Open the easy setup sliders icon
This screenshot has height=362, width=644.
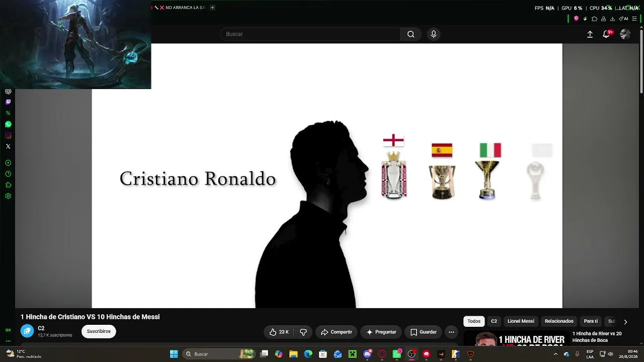tap(634, 19)
